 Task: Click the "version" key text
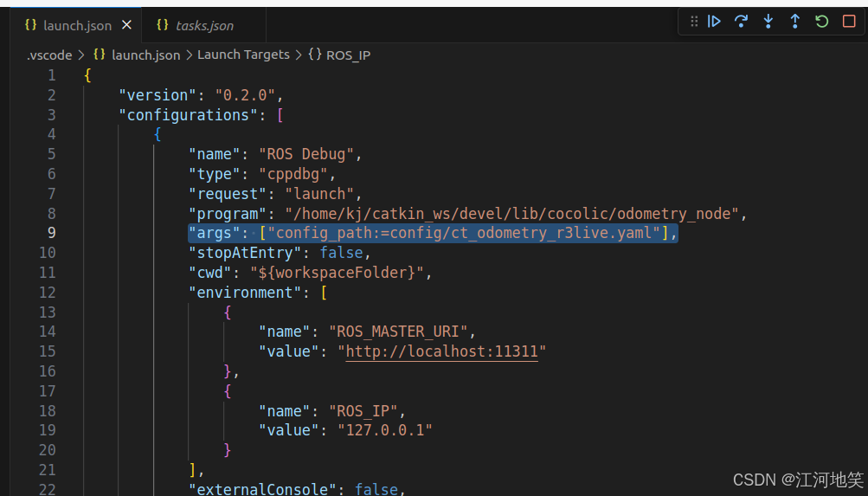coord(158,95)
